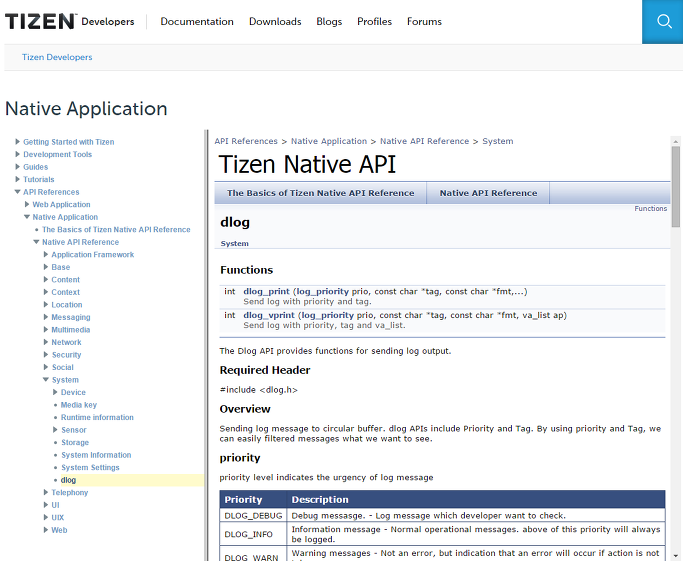Click the System link under the dlog heading

[234, 243]
